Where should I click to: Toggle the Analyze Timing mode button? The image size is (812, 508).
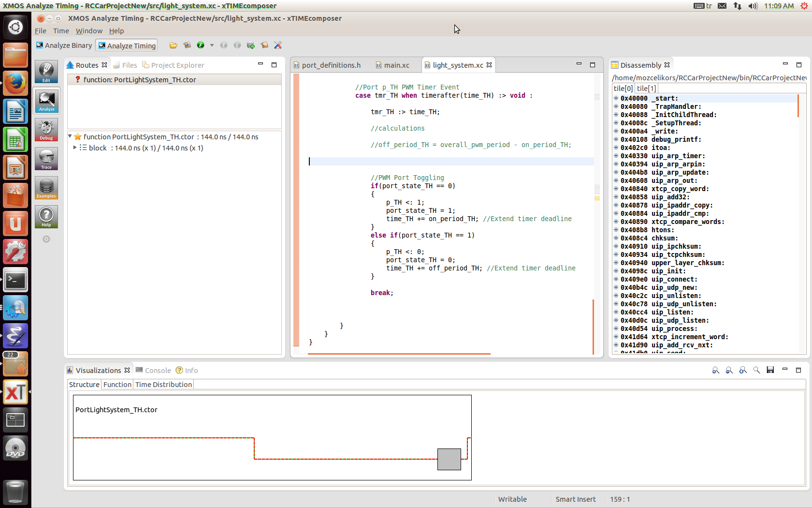tap(127, 45)
